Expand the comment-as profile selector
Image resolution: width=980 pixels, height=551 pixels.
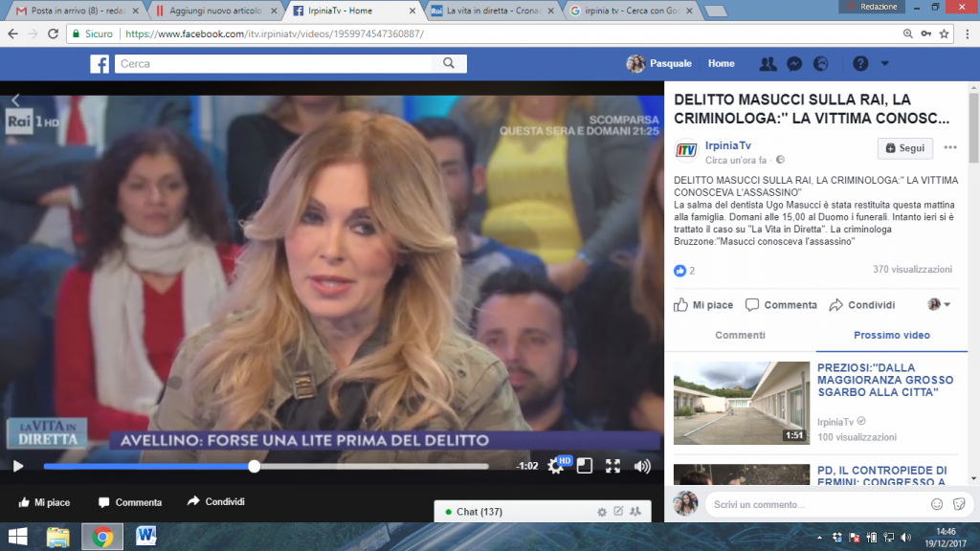tap(940, 304)
